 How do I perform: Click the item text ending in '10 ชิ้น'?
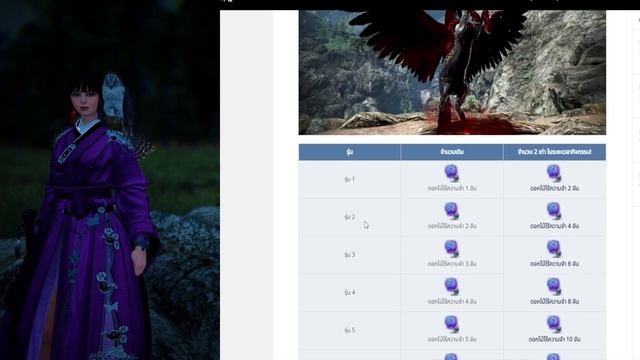pos(554,339)
